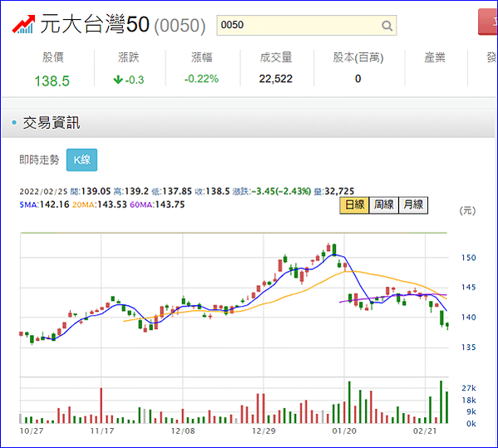This screenshot has height=448, width=498.
Task: Click the low price 137.85
Action: [x=177, y=191]
